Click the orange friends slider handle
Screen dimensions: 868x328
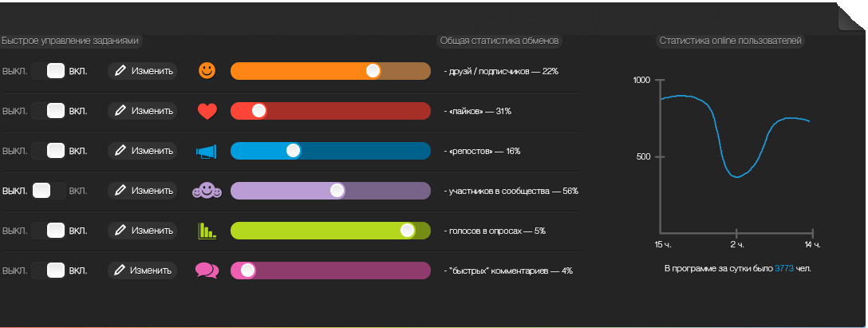(x=373, y=71)
